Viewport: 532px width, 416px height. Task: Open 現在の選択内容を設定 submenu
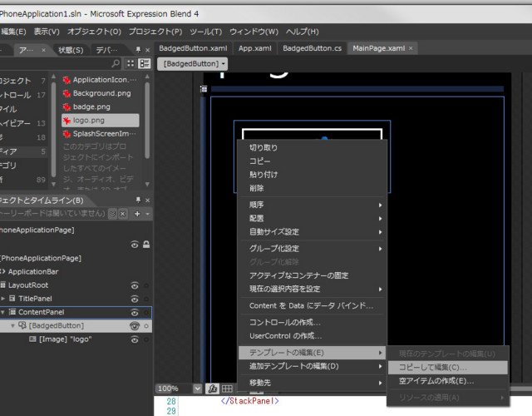coord(313,289)
